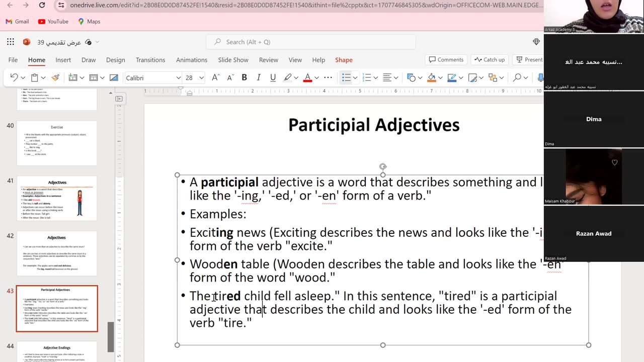Image resolution: width=644 pixels, height=362 pixels.
Task: Click the Comments button
Action: (x=446, y=60)
